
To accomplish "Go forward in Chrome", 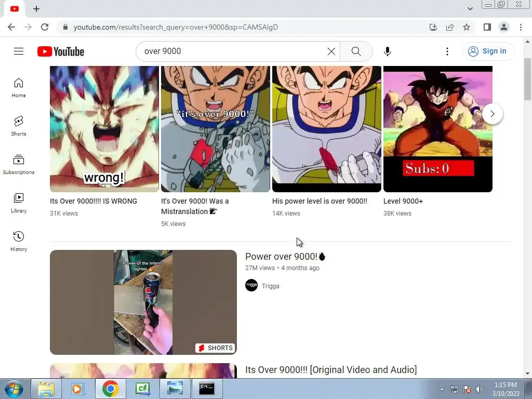I will click(x=28, y=27).
